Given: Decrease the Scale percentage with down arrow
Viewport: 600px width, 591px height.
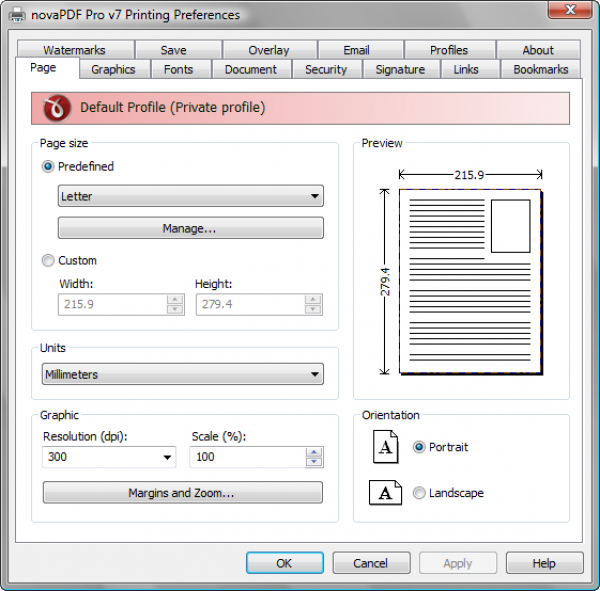Looking at the screenshot, I should coord(314,462).
